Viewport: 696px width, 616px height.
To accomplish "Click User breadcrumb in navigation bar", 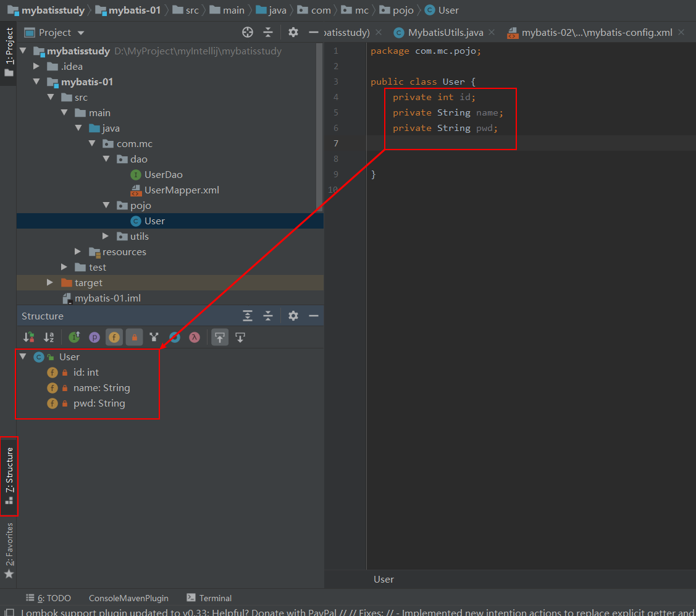I will 442,11.
